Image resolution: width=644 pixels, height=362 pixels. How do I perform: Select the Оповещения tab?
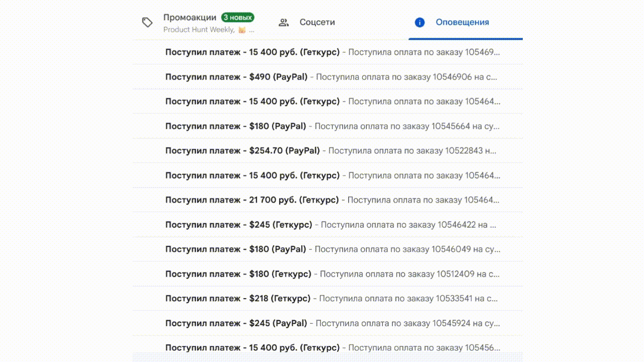pos(465,23)
